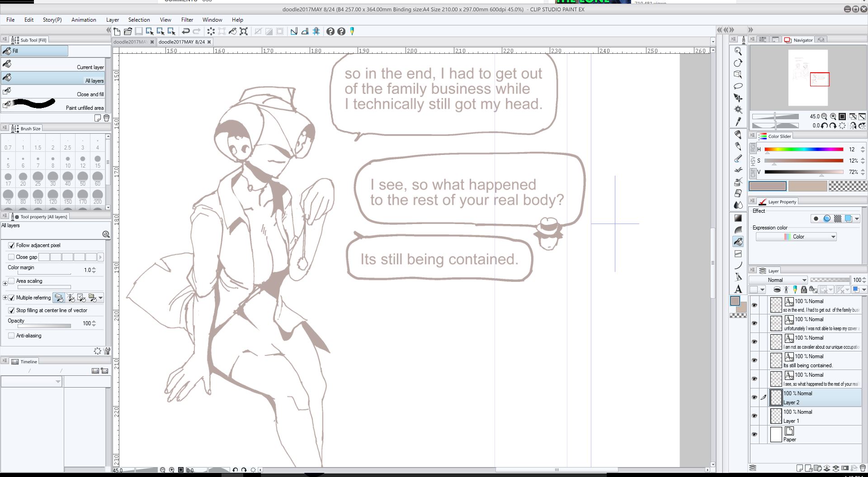Screen dimensions: 868x477
Task: Select the main color swatch in Color Slider
Action: pos(768,186)
